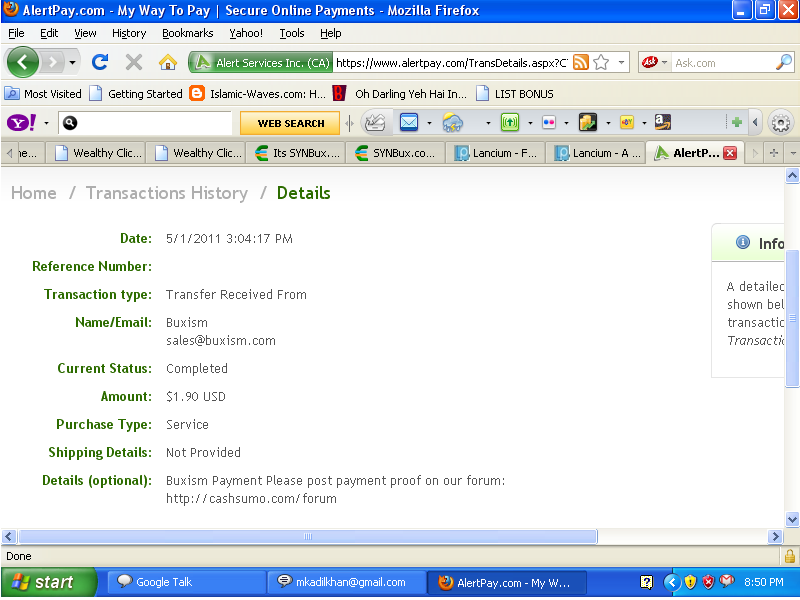Click the Home breadcrumb link
Image resolution: width=800 pixels, height=600 pixels.
[34, 193]
